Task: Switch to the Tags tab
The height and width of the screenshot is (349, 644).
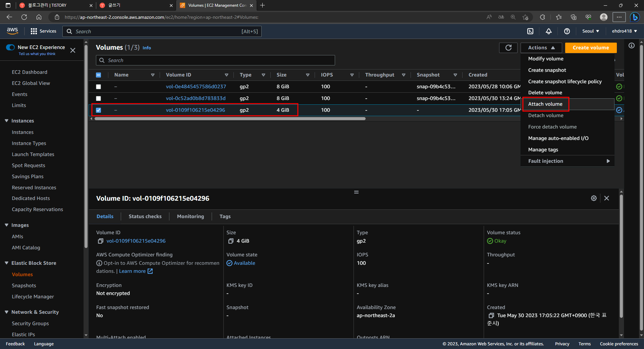Action: tap(225, 216)
